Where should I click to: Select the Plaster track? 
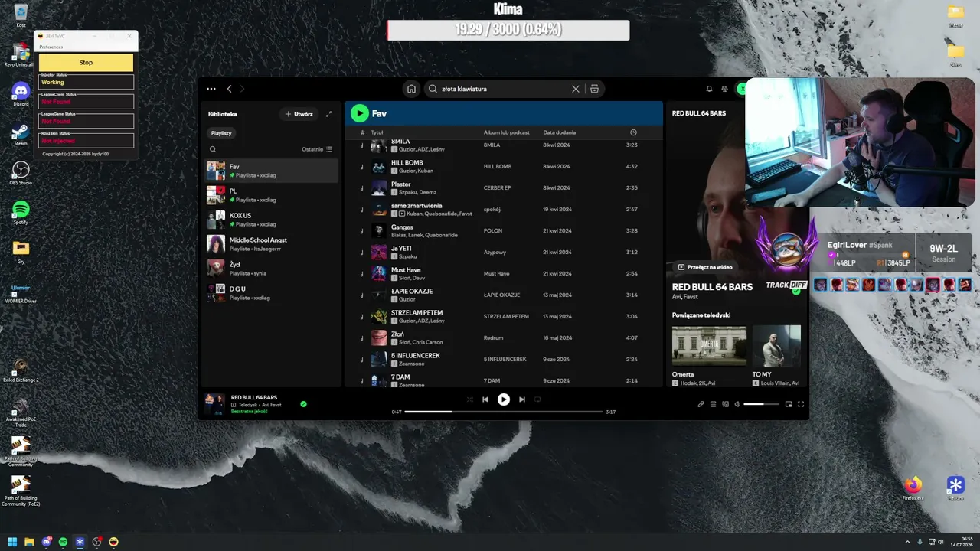pos(504,187)
